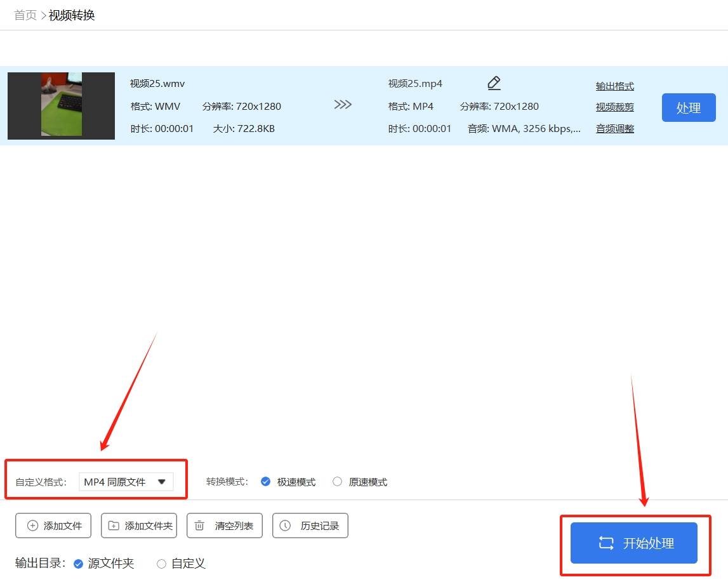Click 视频转换 breadcrumb item
Viewport: 728px width, 582px height.
[72, 15]
